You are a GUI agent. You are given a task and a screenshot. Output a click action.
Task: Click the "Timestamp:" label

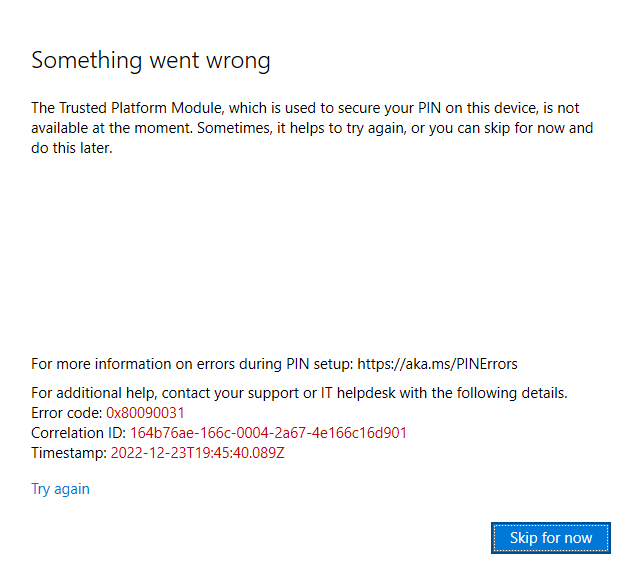point(69,453)
